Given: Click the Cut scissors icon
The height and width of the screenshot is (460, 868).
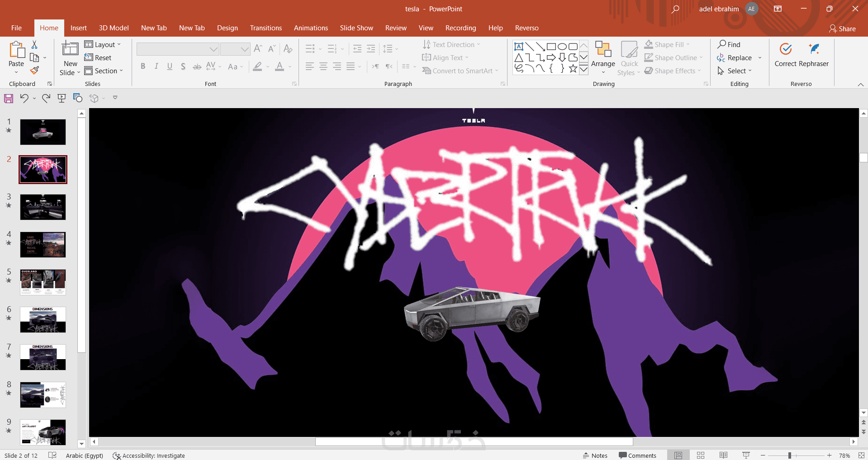Looking at the screenshot, I should [x=34, y=44].
